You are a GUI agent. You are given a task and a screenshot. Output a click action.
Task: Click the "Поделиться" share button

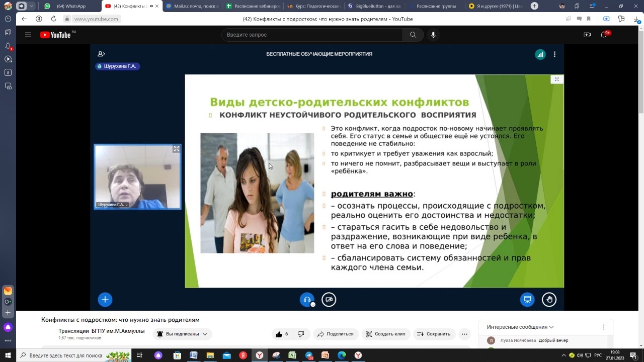point(335,334)
